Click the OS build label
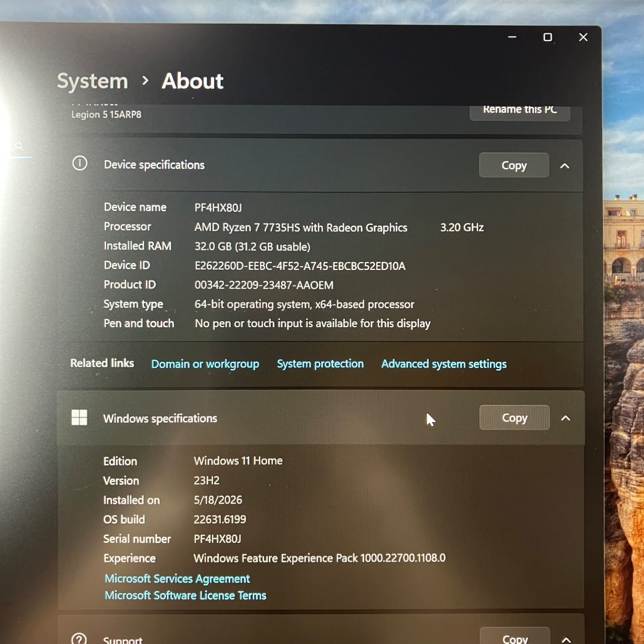The height and width of the screenshot is (644, 644). tap(124, 519)
